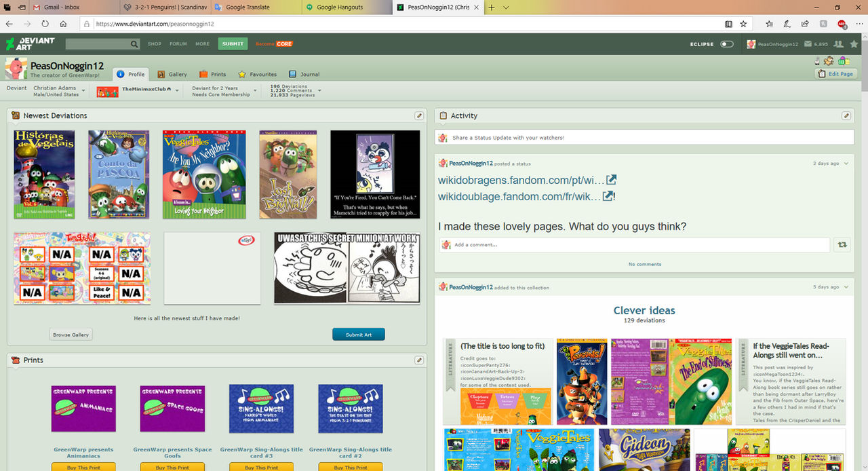Click the Become CORE link
The height and width of the screenshot is (471, 868).
[x=274, y=44]
